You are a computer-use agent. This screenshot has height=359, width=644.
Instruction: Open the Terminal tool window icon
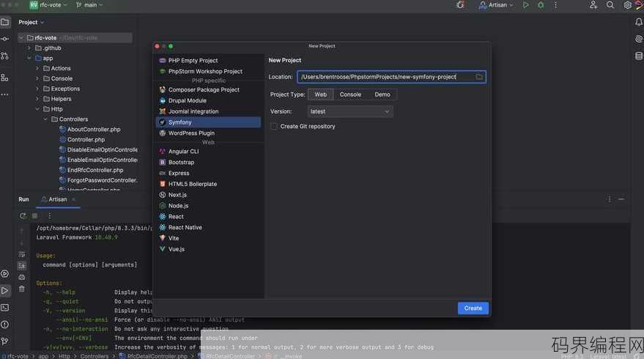(5, 307)
